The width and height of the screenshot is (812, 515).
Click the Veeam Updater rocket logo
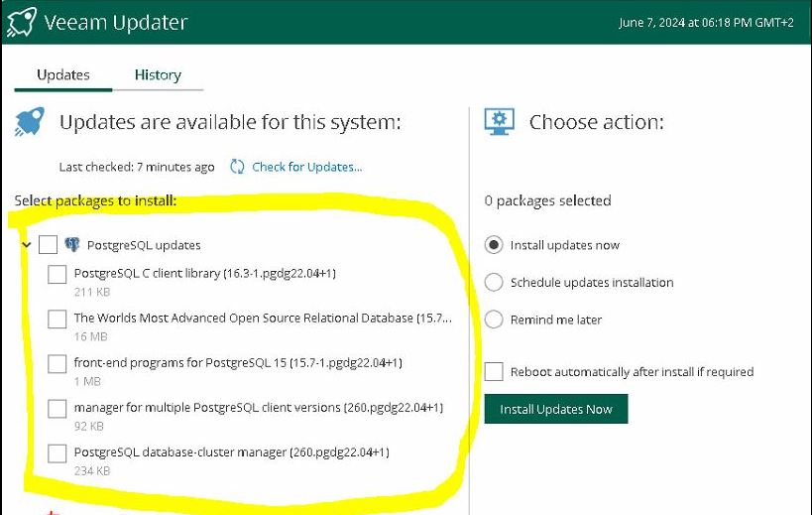tap(21, 22)
